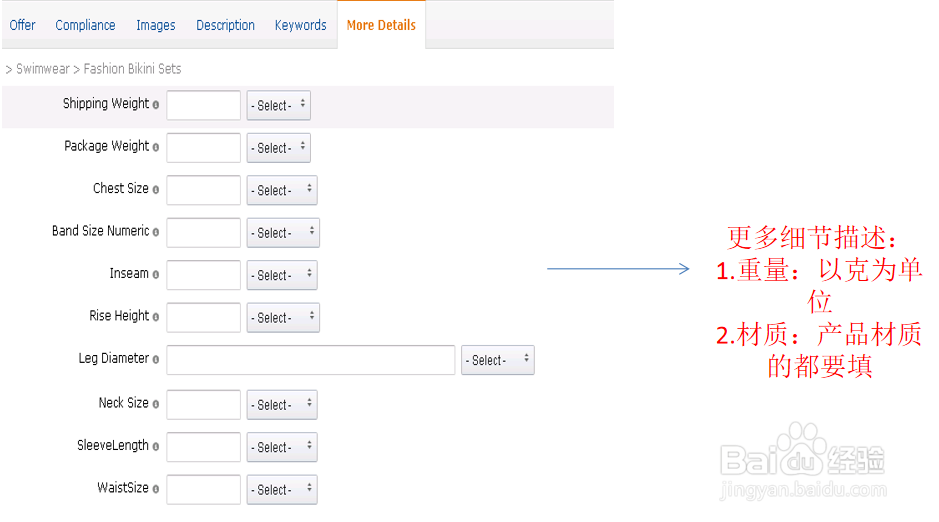The image size is (939, 522).
Task: Click into the Leg Diameter text field
Action: [x=310, y=360]
